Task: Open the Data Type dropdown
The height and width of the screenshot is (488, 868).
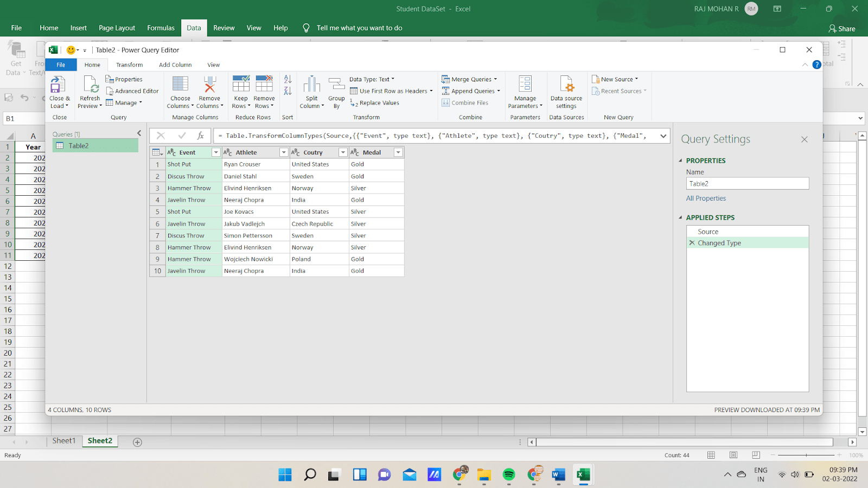Action: point(372,79)
